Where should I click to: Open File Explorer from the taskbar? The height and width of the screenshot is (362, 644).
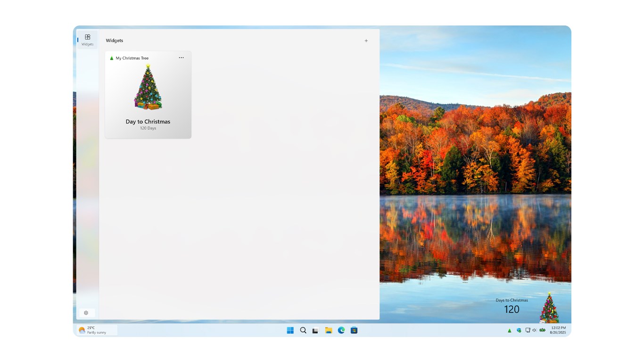pyautogui.click(x=328, y=330)
